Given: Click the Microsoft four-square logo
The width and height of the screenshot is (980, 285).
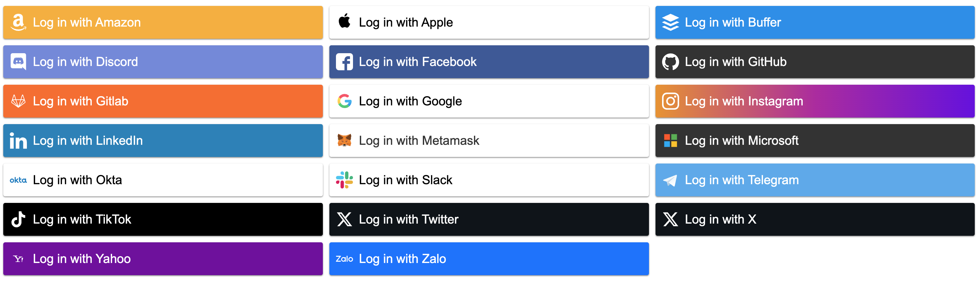Looking at the screenshot, I should (x=670, y=141).
